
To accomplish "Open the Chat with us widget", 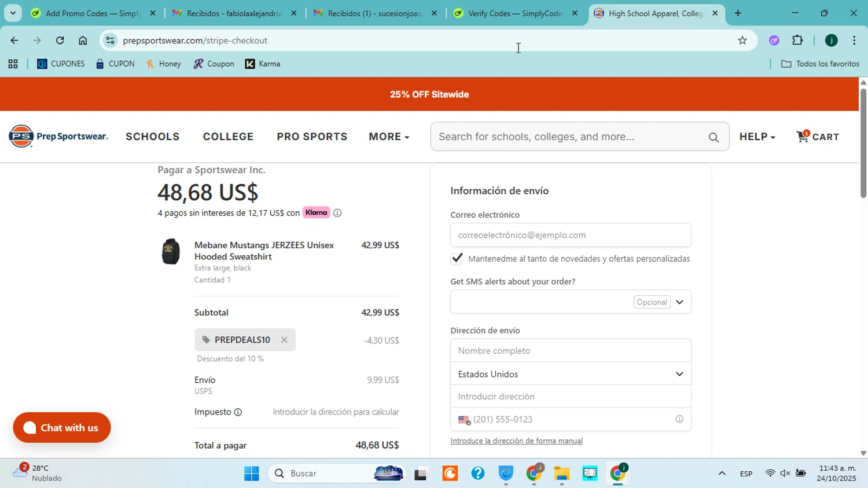I will [62, 428].
